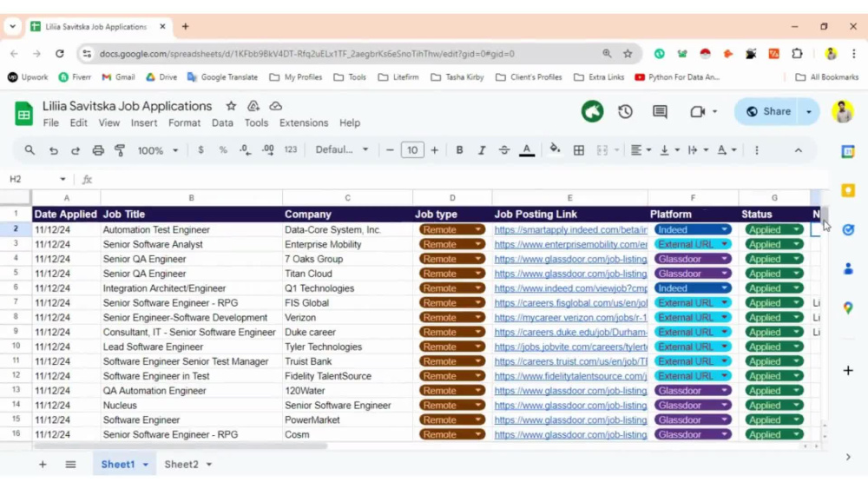Screen dimensions: 868x489
Task: Click the merge cells icon
Action: click(602, 150)
